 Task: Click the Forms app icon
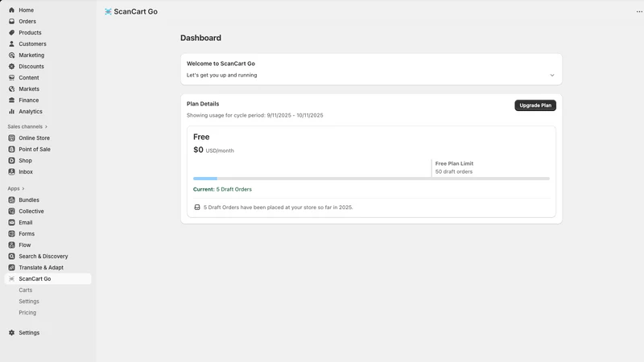[x=11, y=234]
